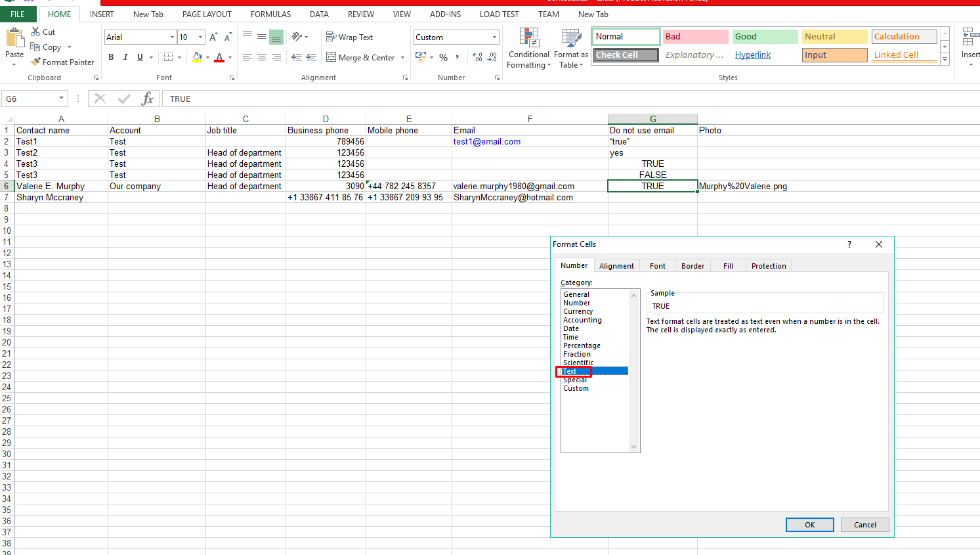Screen dimensions: 980x555
Task: Click the Category list scrollbar
Action: tap(634, 371)
